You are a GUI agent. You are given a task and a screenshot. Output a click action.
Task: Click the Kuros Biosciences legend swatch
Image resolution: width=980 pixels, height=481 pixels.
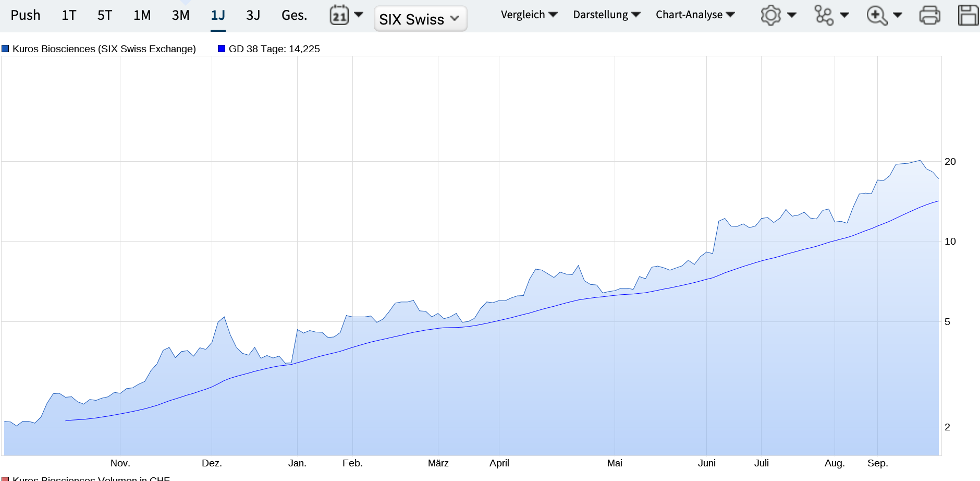[6, 49]
